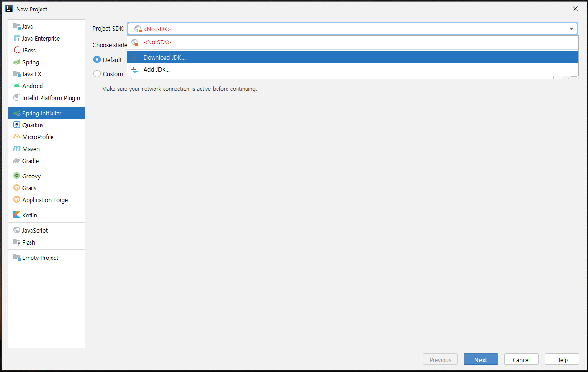This screenshot has width=588, height=372.
Task: Select the Default radio button
Action: tap(97, 60)
